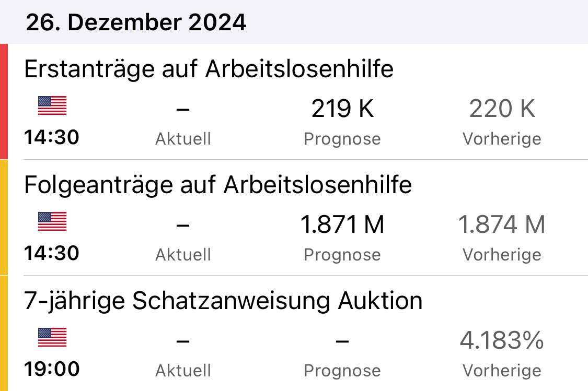Click US flag icon for Folgeanträge auf Arbeitslosenhilfe

[x=52, y=222]
